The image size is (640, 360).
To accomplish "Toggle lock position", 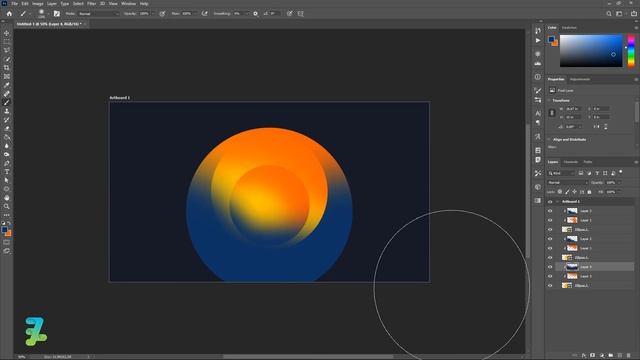I will click(574, 192).
